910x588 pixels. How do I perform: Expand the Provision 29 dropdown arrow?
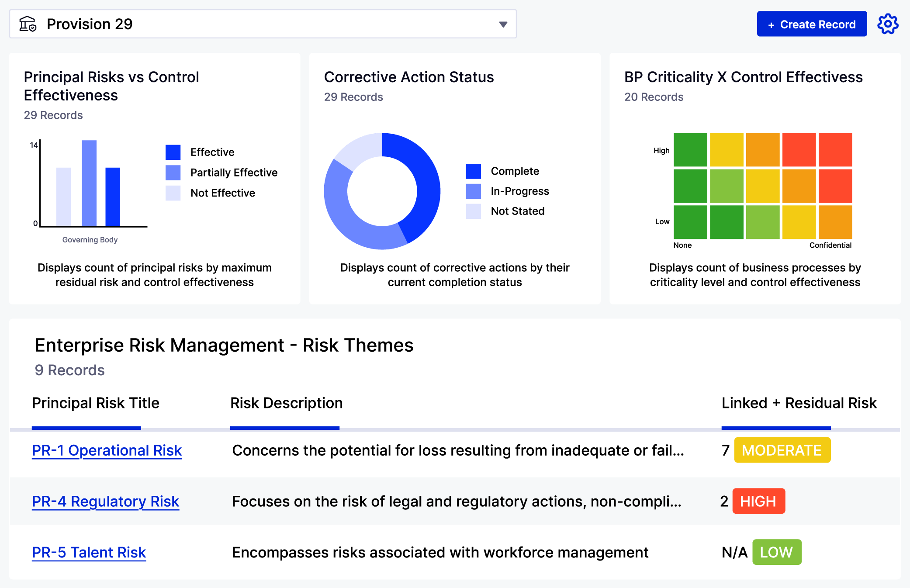(x=503, y=24)
